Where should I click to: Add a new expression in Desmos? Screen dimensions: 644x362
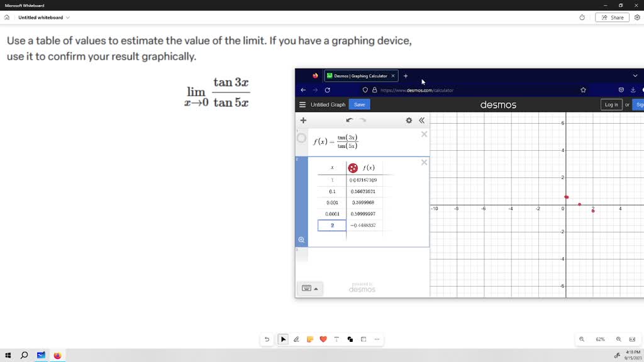(x=303, y=120)
